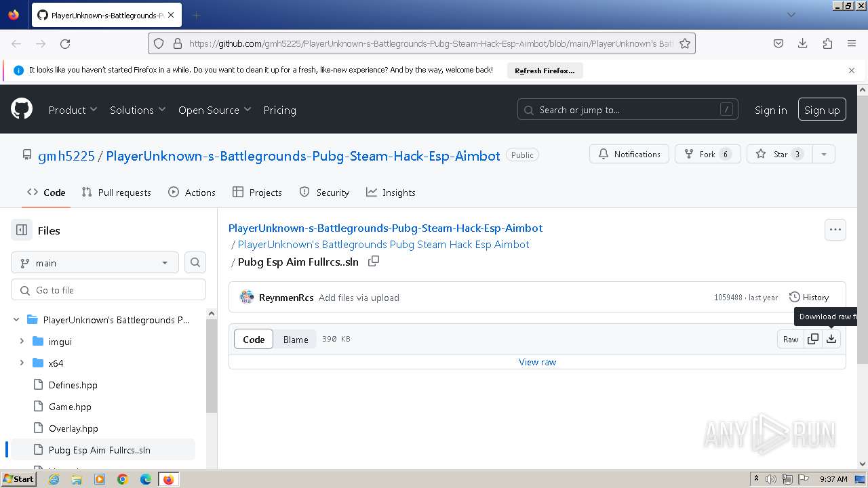Click the GitHub logo home icon

(22, 108)
